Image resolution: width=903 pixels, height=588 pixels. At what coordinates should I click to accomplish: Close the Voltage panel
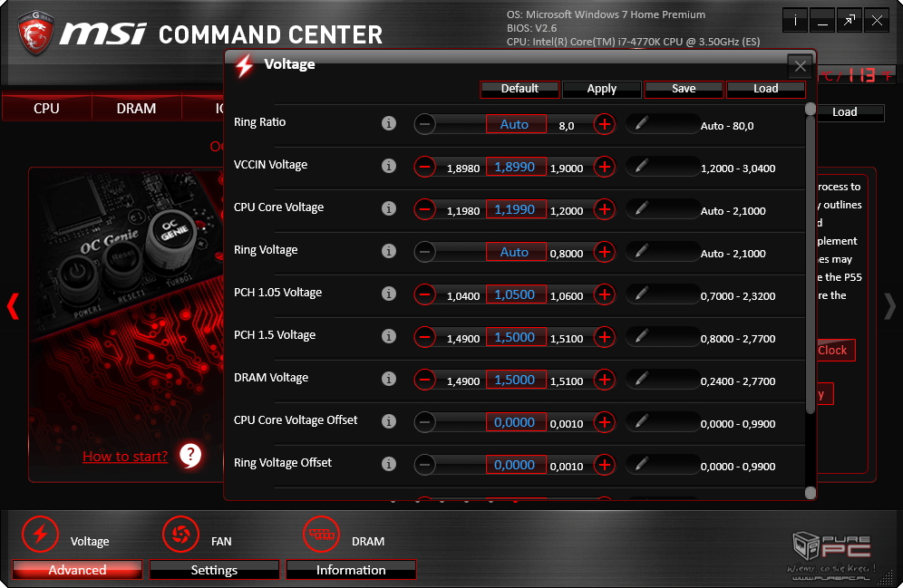[x=800, y=66]
